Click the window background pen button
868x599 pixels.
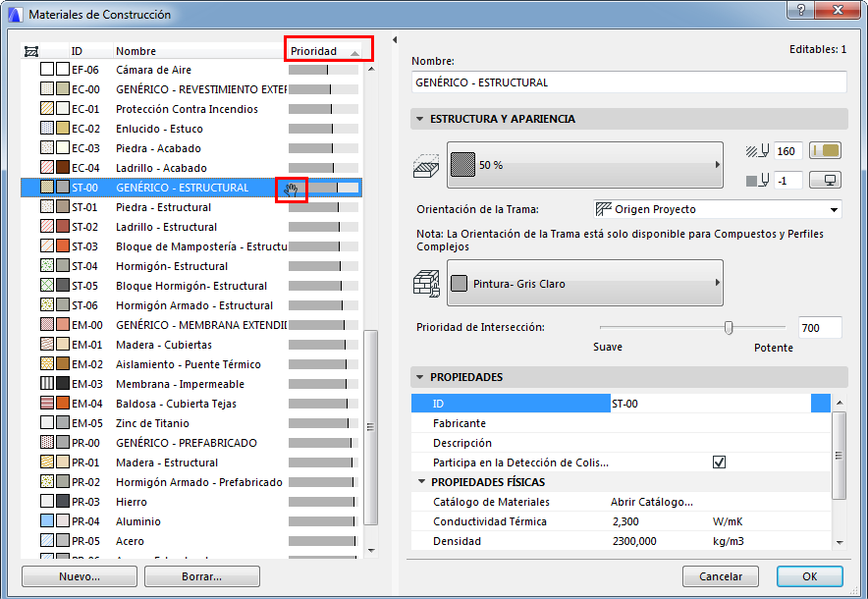[x=826, y=180]
